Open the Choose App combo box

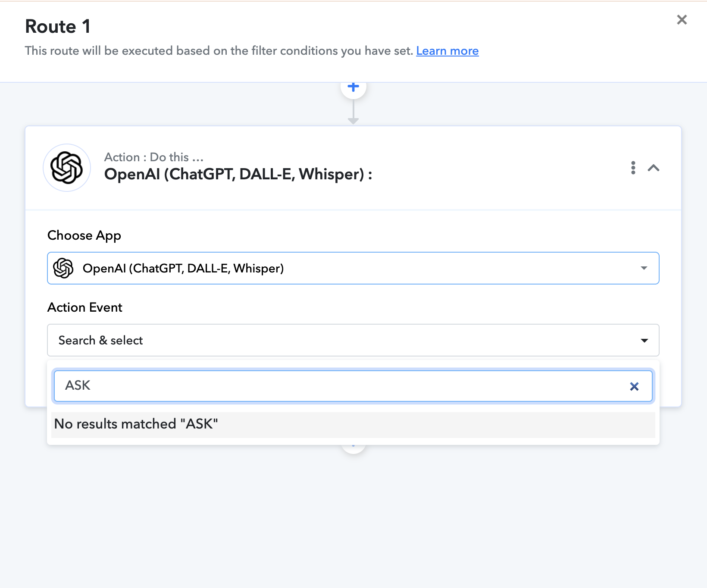[353, 268]
